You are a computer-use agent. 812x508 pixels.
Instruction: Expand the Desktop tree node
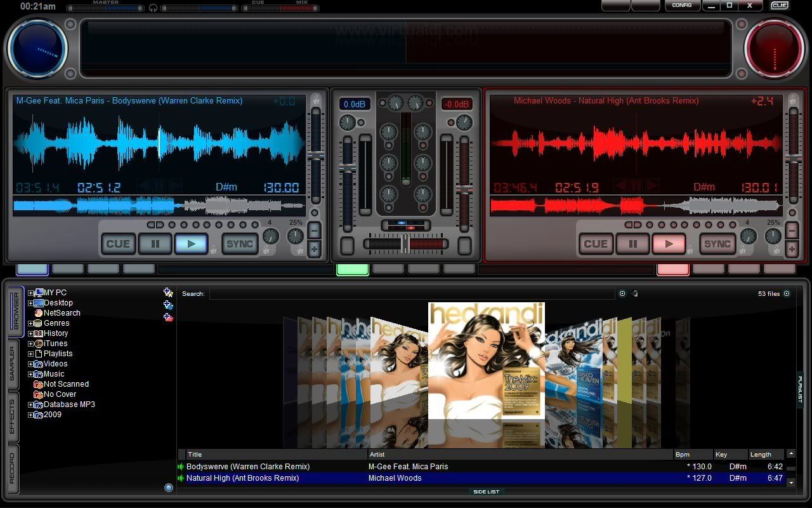tap(30, 303)
